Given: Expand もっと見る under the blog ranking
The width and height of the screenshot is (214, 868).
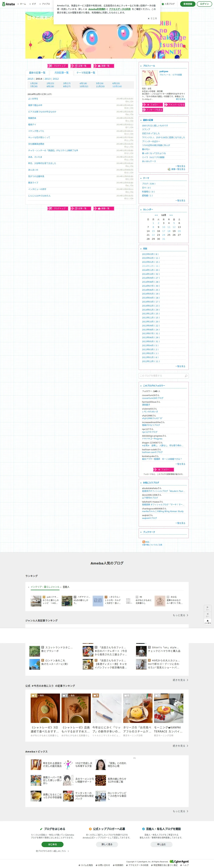Looking at the screenshot, I should click(180, 615).
